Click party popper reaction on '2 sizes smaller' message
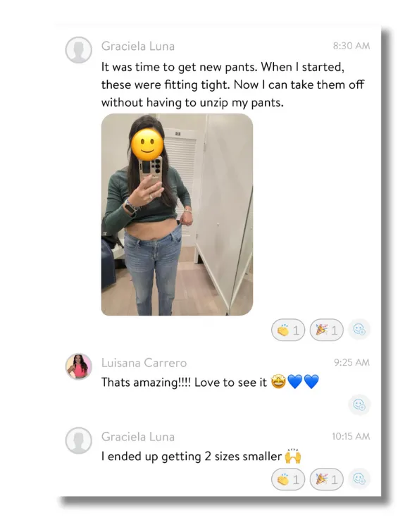 (326, 479)
